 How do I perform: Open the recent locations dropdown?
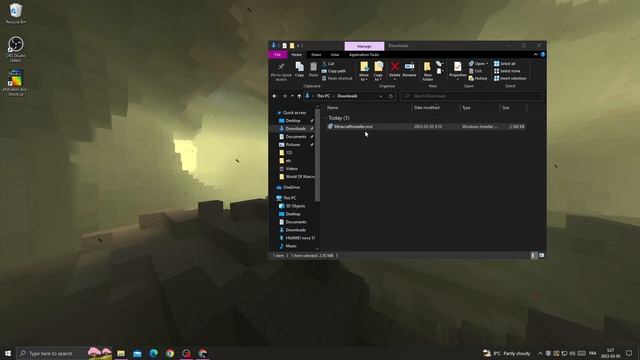click(292, 96)
